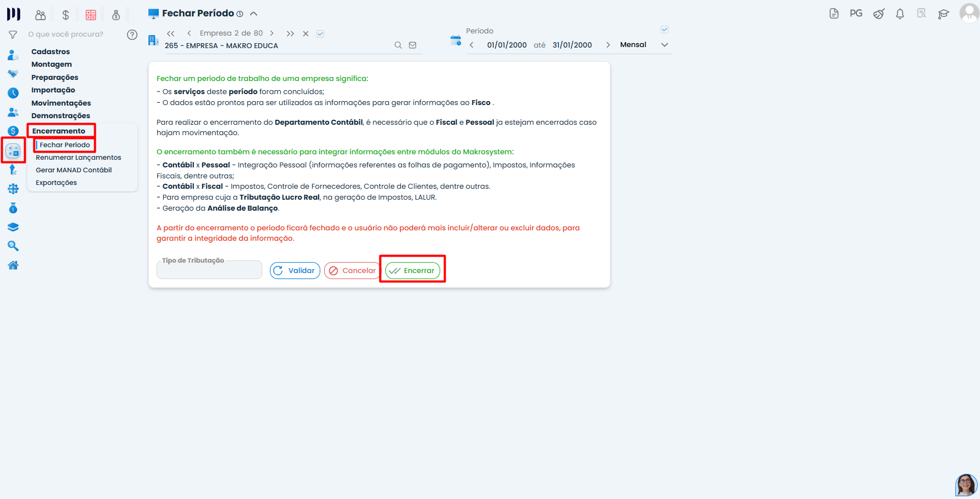This screenshot has height=499, width=980.
Task: Go to the previous company
Action: [189, 33]
